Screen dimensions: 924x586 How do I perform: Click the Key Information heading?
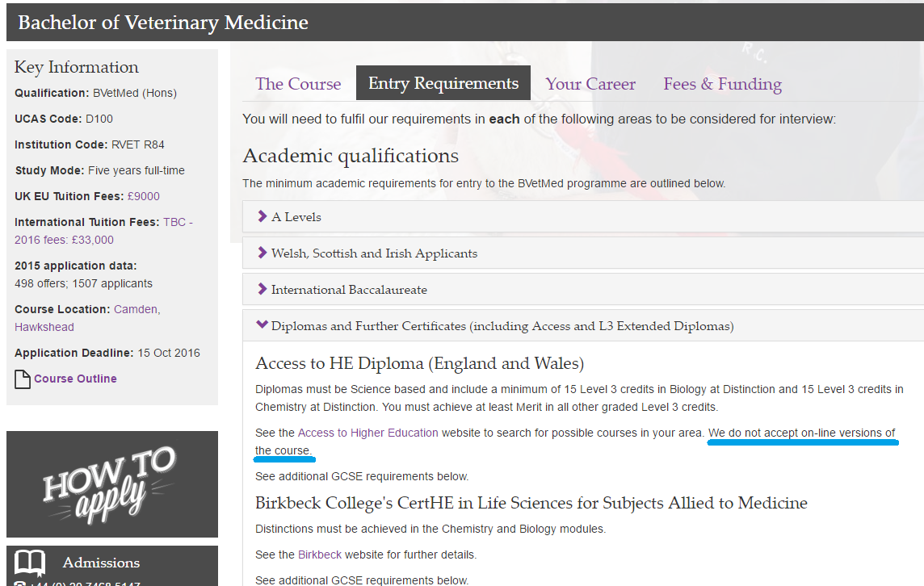(77, 67)
